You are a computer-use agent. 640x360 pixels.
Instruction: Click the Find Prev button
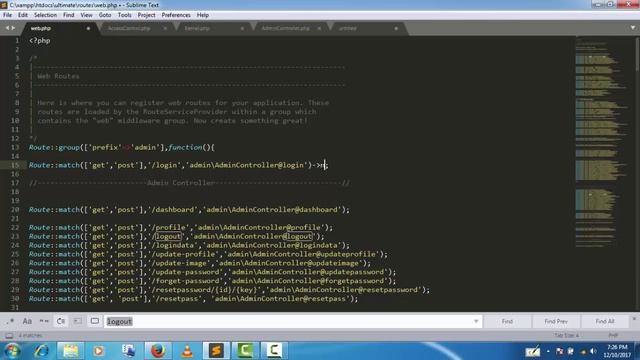tap(556, 321)
